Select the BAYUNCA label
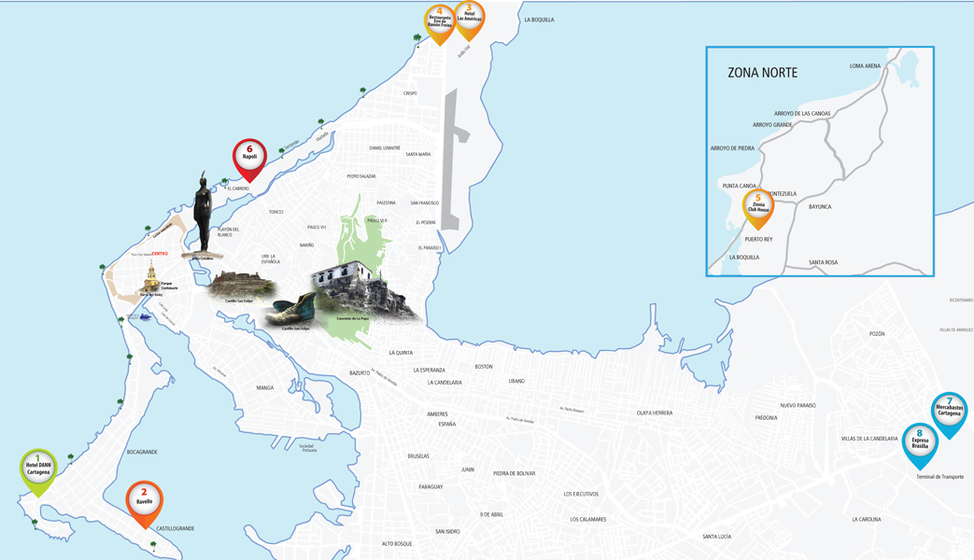 pos(820,207)
